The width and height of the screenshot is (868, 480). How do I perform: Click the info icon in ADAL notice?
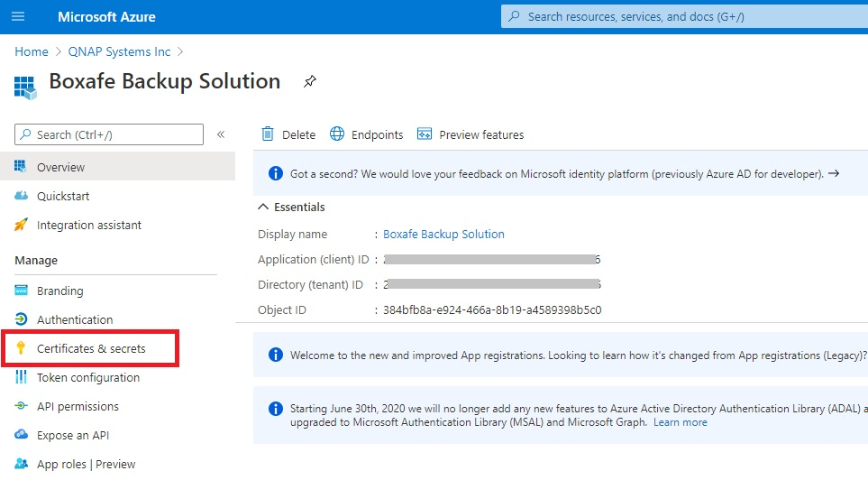(275, 409)
